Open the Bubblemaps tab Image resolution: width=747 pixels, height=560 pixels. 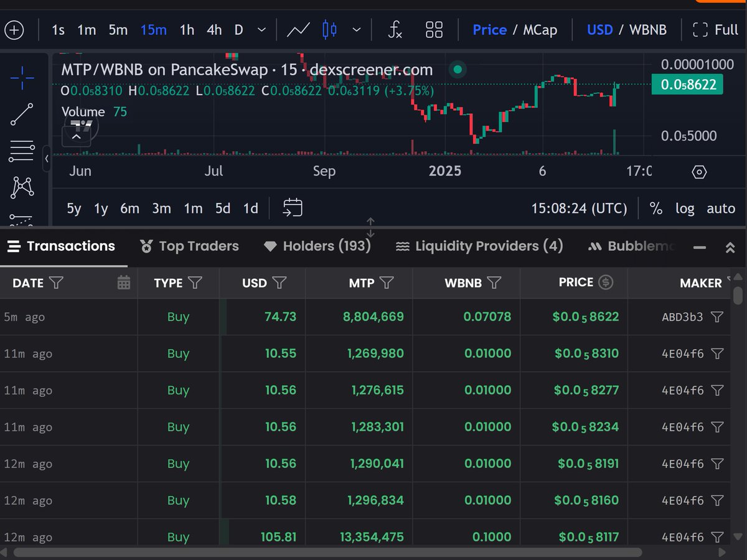pos(632,246)
